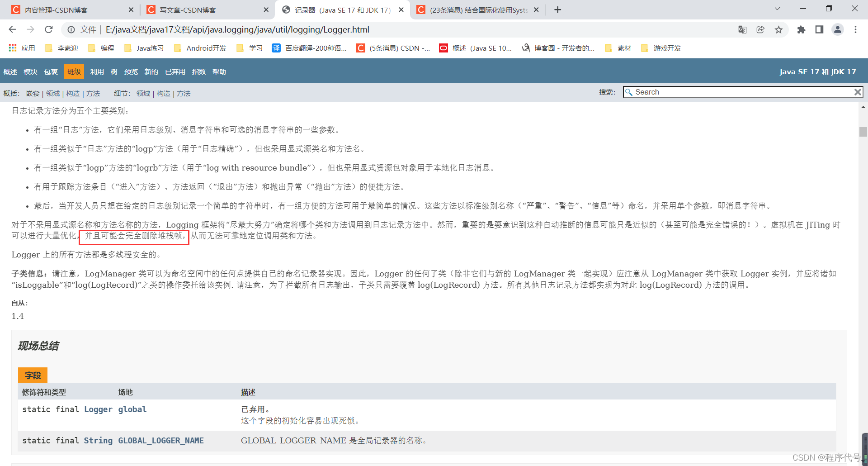Viewport: 868px width, 466px height.
Task: Select the address bar URL
Action: click(237, 29)
